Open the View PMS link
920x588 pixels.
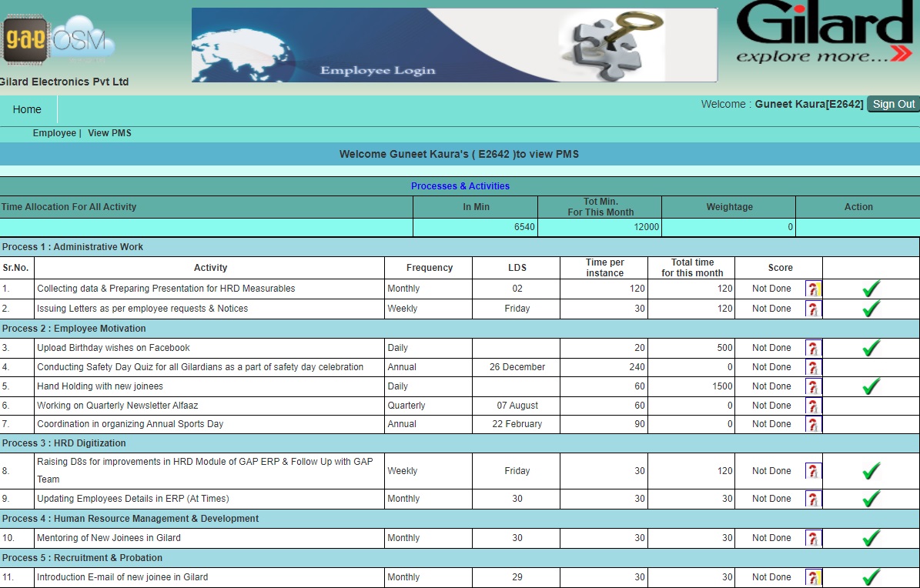[109, 133]
